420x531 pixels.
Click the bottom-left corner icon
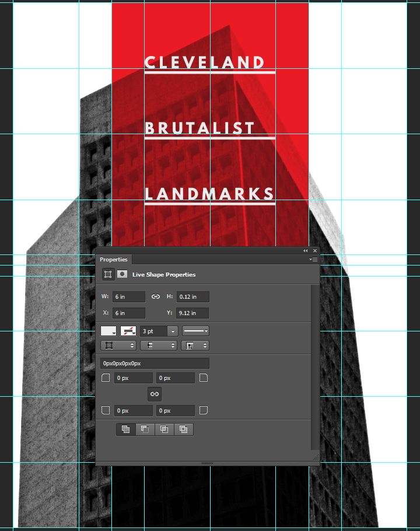tap(106, 410)
